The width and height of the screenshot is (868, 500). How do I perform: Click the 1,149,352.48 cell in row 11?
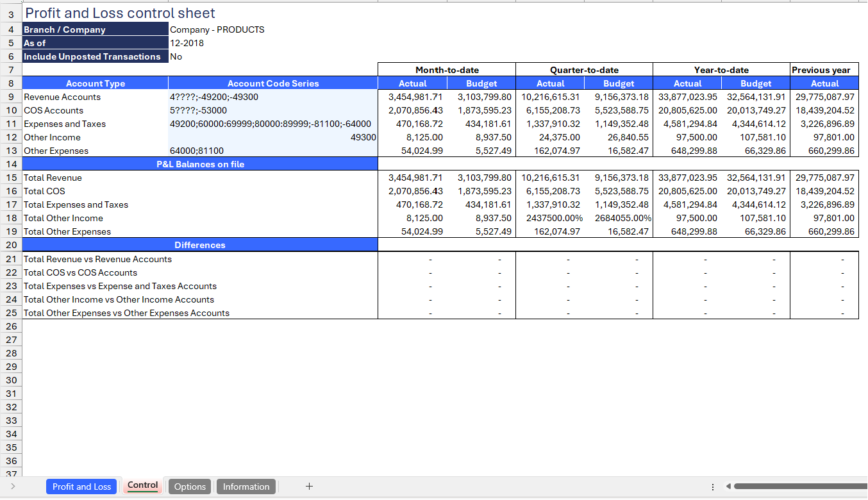(619, 124)
